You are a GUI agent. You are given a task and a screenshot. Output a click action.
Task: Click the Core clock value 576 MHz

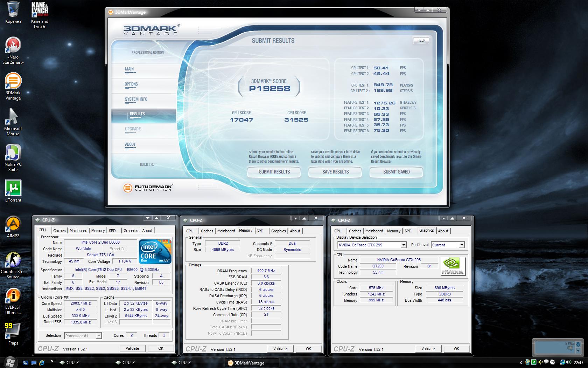point(376,288)
